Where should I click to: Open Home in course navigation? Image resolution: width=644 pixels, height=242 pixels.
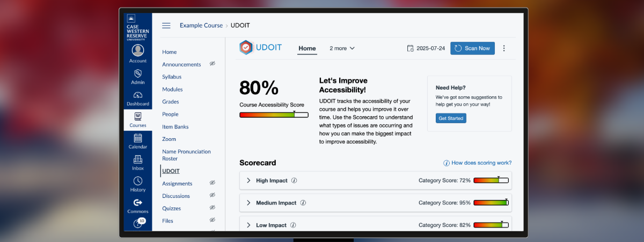pos(170,52)
